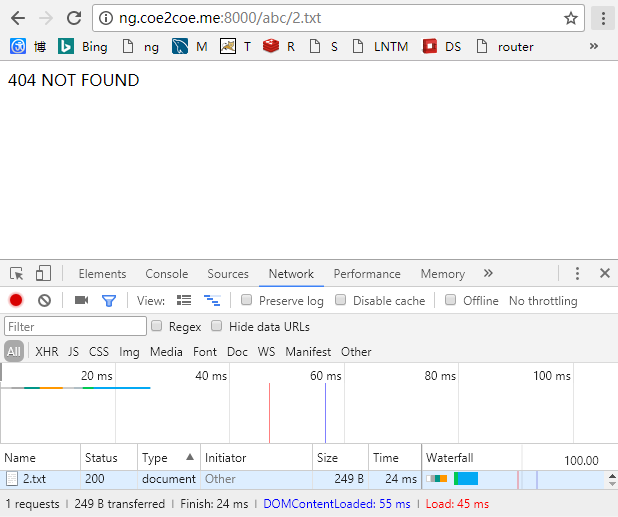The height and width of the screenshot is (517, 618).
Task: Filter requests by CSS
Action: pos(99,351)
